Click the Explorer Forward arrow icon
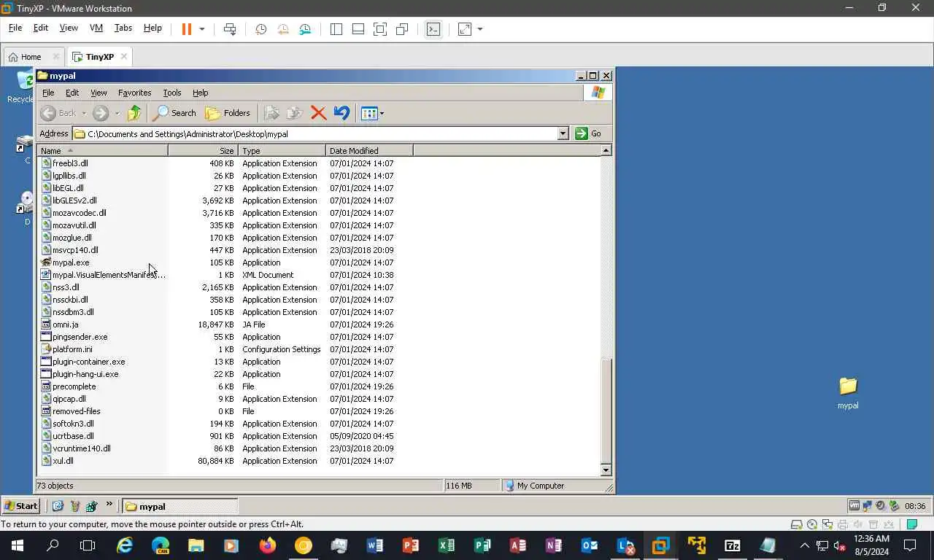Screen dimensions: 934x560 [x=101, y=113]
